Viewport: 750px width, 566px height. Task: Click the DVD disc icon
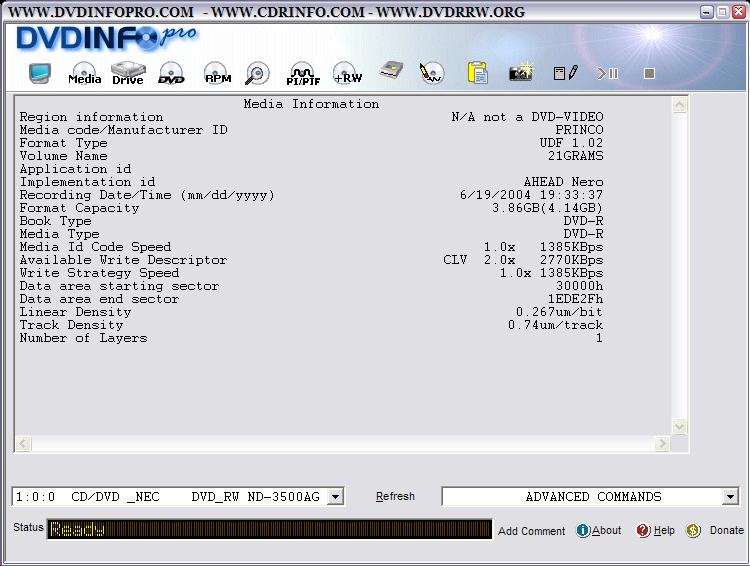(171, 73)
